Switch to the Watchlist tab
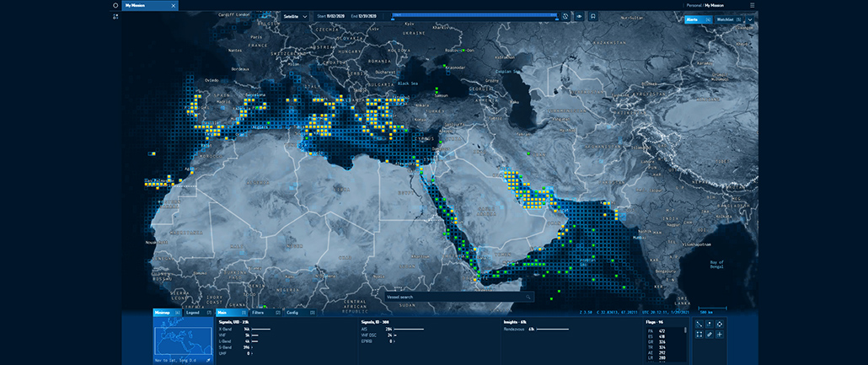 coord(725,19)
